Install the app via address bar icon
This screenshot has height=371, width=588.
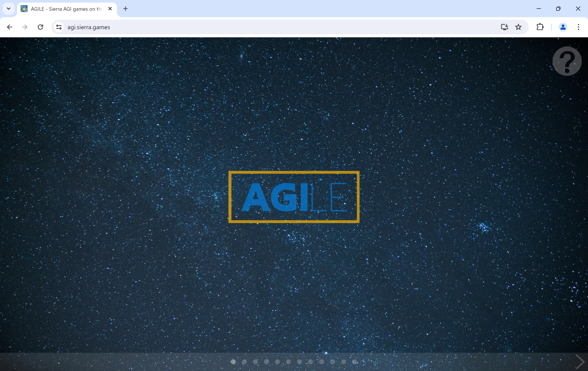tap(504, 27)
